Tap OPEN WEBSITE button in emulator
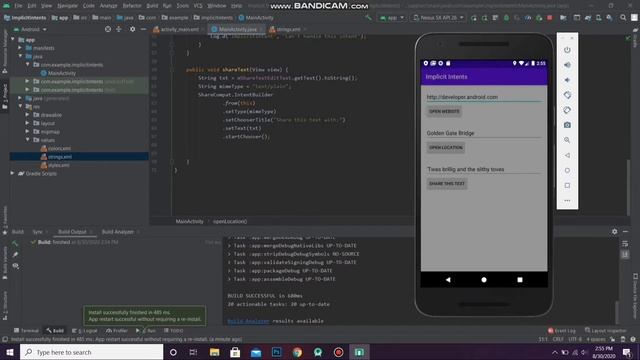This screenshot has height=360, width=640. (x=444, y=111)
